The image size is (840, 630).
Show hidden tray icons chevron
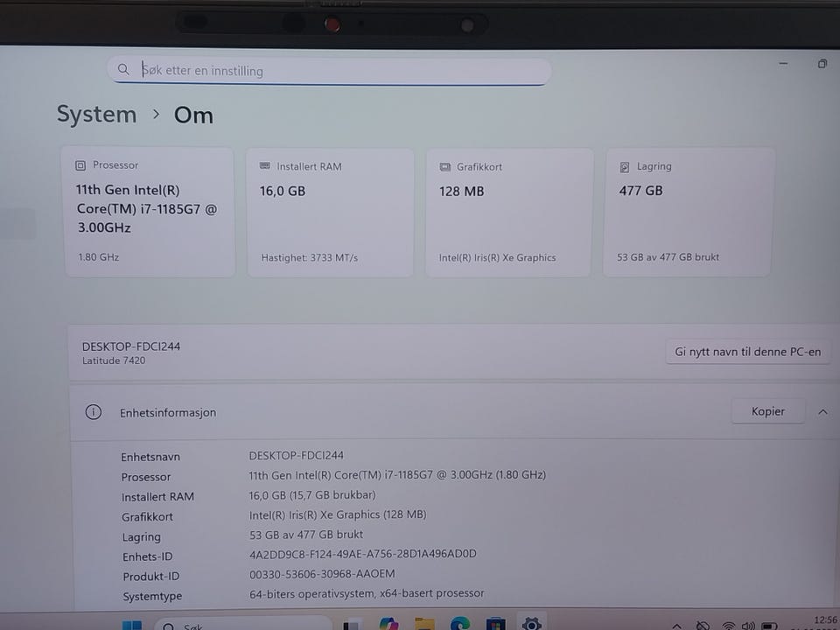pos(676,626)
